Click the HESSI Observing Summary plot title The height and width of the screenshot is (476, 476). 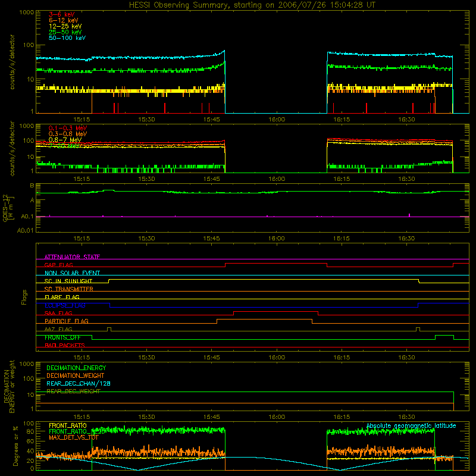252,5
